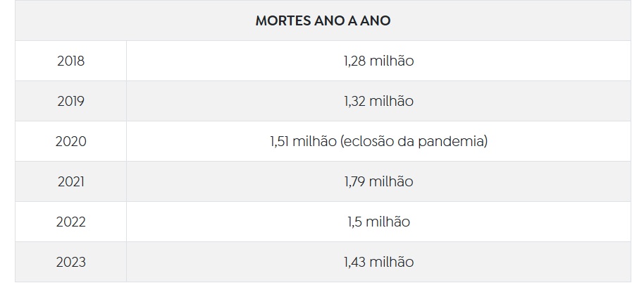
Task: Click the 1,5 milhão value
Action: (x=378, y=222)
